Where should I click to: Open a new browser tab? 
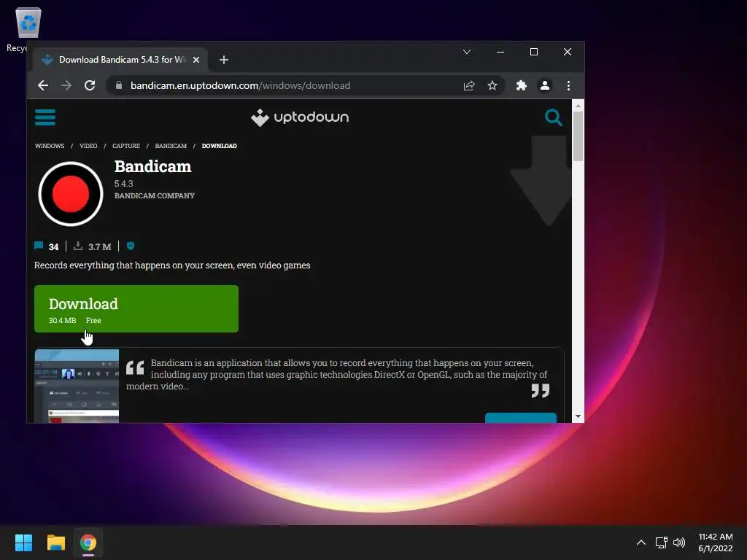point(224,60)
